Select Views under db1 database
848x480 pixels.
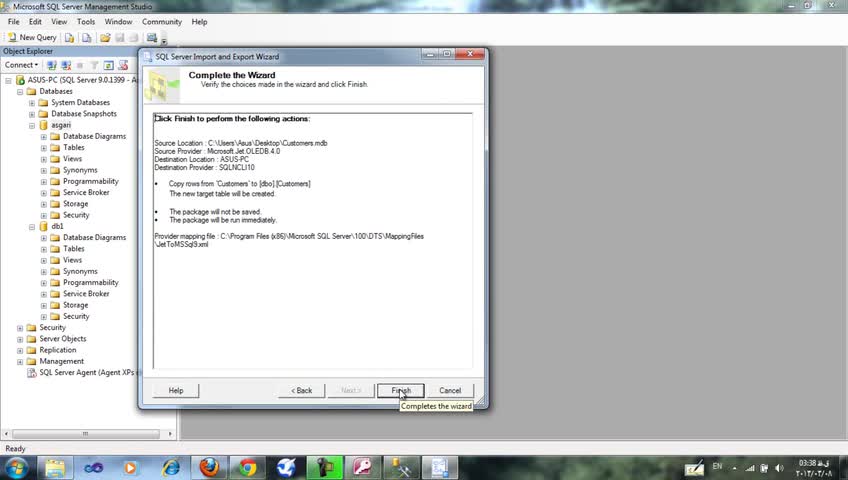point(72,260)
